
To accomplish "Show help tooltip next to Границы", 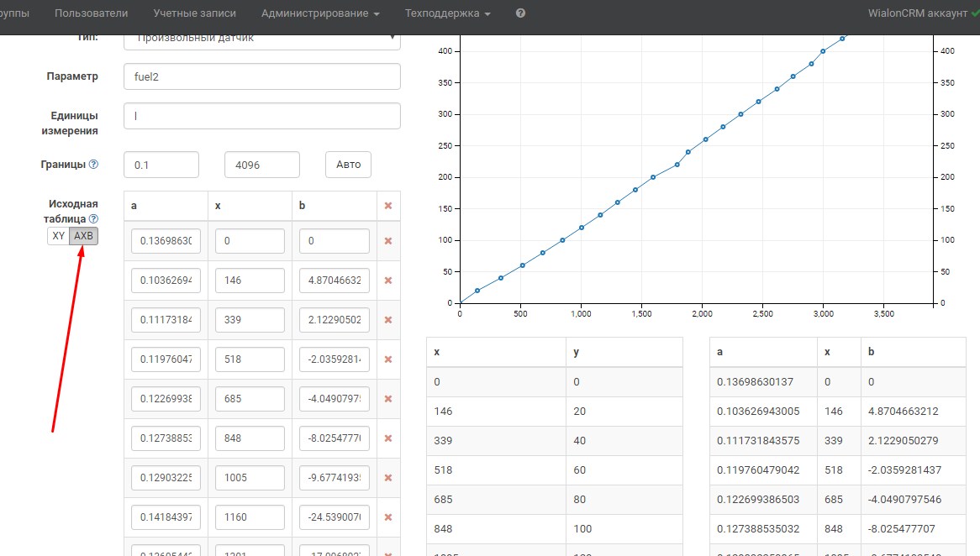I will point(93,165).
